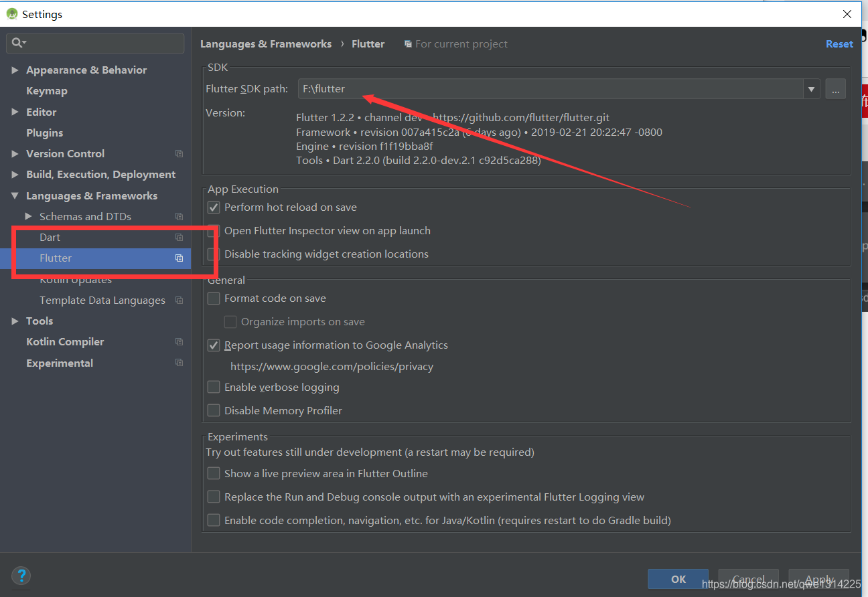Viewport: 868px width, 597px height.
Task: Select Plugins in settings tree
Action: pyautogui.click(x=44, y=133)
